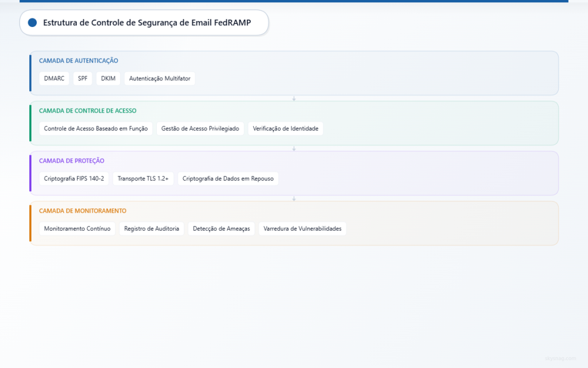Enable Verificação de Identidade
The height and width of the screenshot is (368, 588).
tap(285, 128)
